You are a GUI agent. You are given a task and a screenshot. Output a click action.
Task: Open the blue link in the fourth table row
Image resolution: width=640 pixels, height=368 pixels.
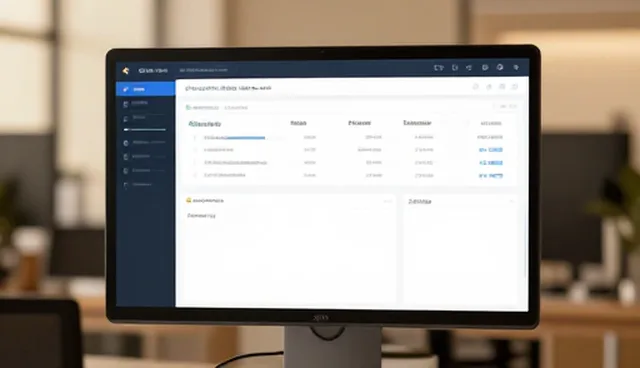[491, 176]
